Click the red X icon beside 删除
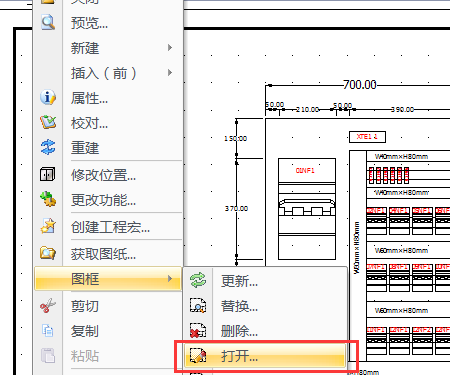Viewport: 450px width, 375px height. [198, 330]
